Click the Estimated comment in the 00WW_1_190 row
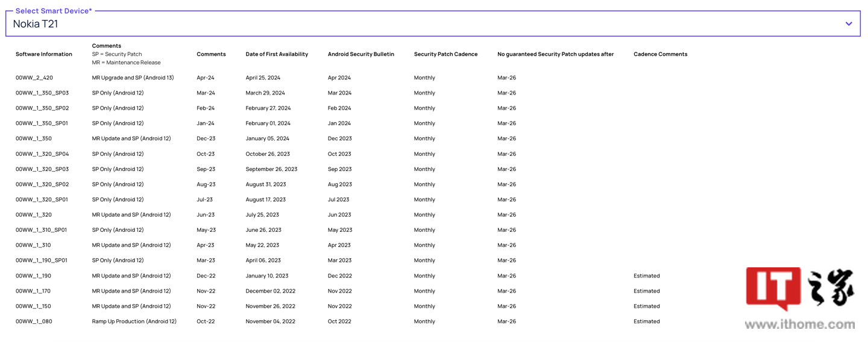 tap(646, 276)
